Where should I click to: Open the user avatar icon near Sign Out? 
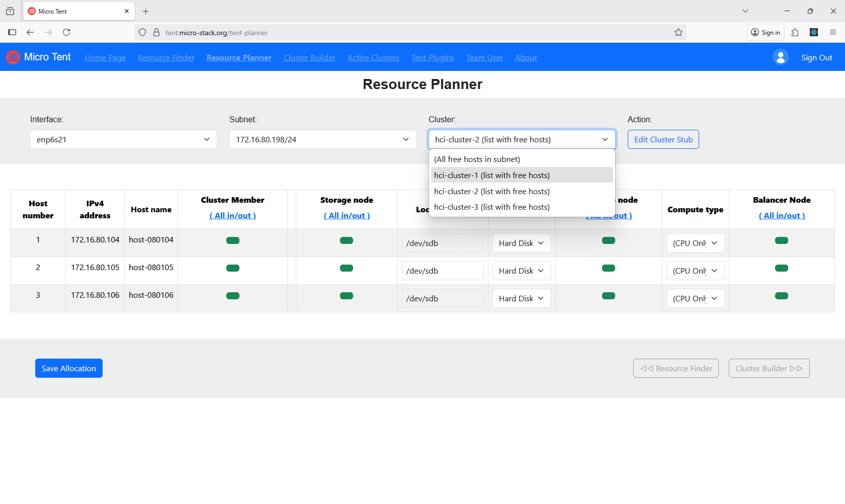click(780, 57)
